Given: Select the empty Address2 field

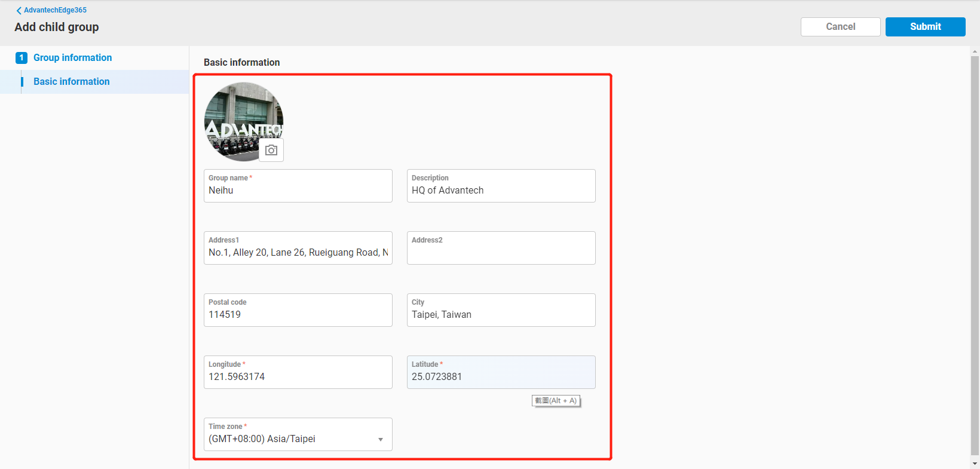Looking at the screenshot, I should [x=501, y=253].
